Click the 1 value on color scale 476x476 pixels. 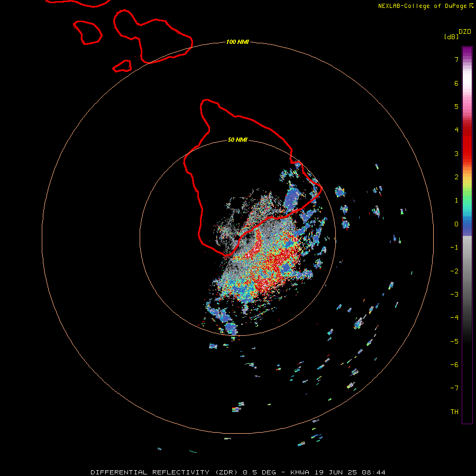tap(456, 200)
